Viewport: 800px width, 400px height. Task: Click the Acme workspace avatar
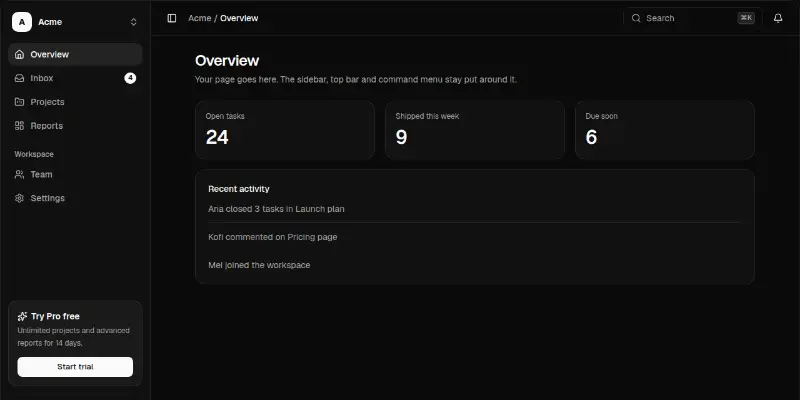[22, 22]
